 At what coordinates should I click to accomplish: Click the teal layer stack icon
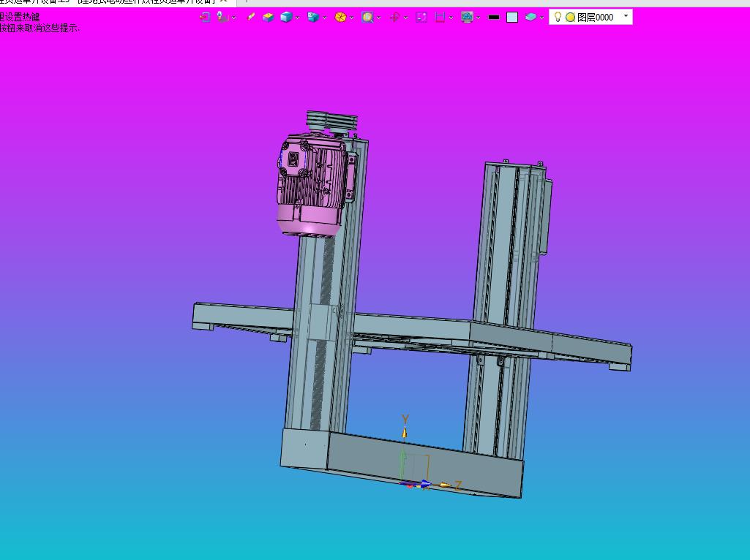(530, 18)
